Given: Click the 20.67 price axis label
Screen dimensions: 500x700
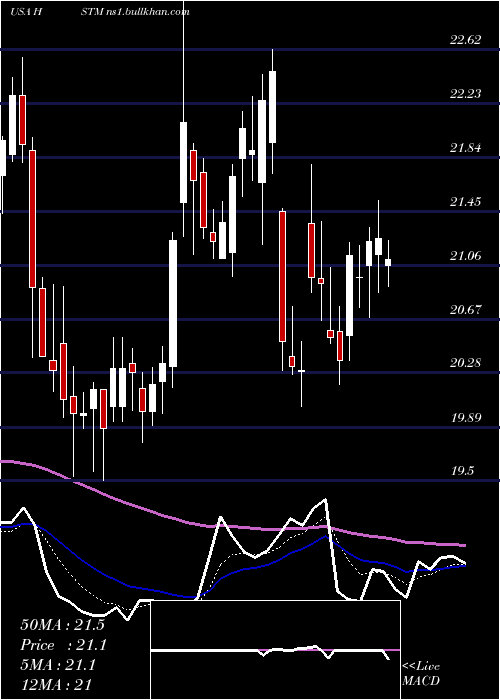Looking at the screenshot, I should point(466,309).
